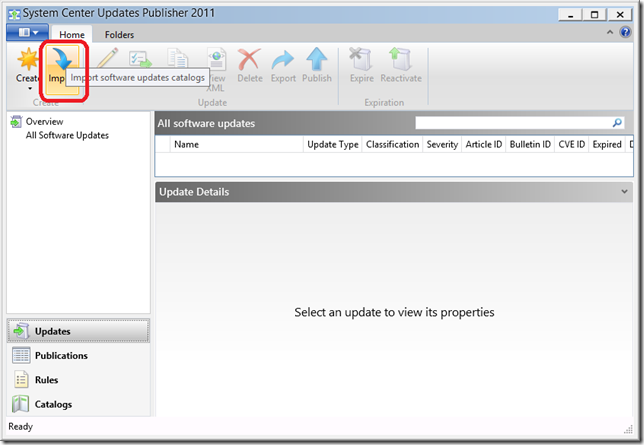Sort by the Severity column header
The width and height of the screenshot is (644, 445).
point(442,145)
